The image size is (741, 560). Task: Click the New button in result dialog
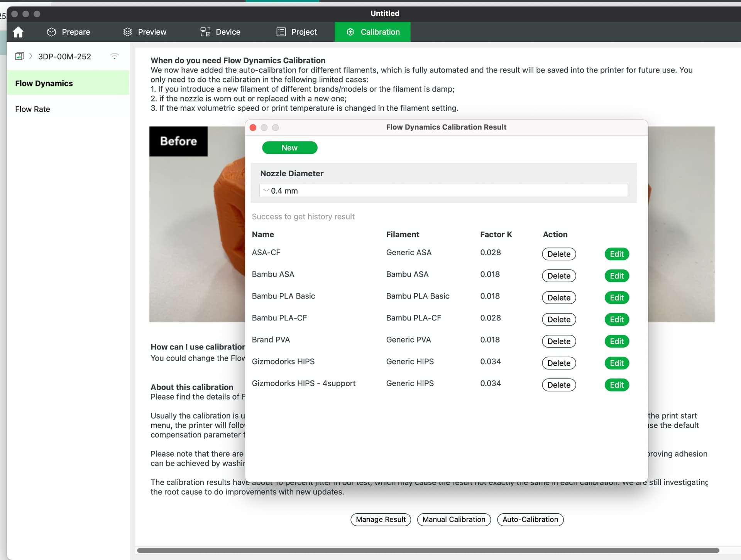coord(289,148)
